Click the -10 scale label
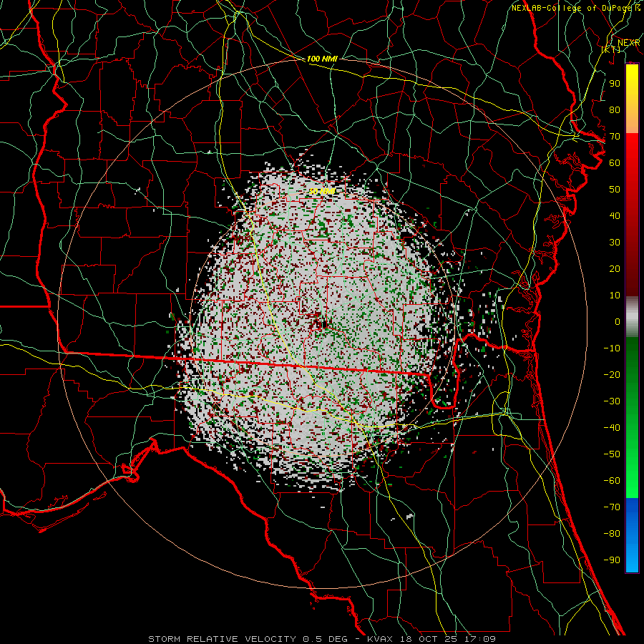The image size is (644, 644). (x=612, y=348)
